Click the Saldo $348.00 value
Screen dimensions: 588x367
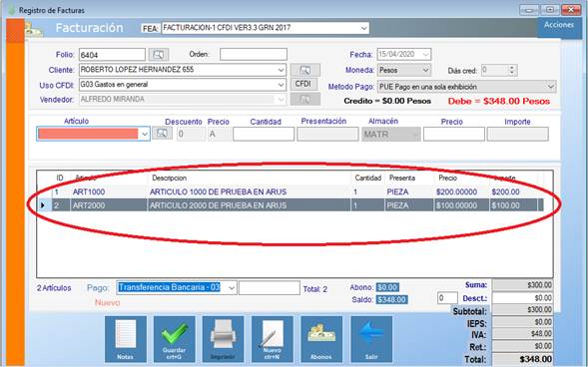pos(392,300)
